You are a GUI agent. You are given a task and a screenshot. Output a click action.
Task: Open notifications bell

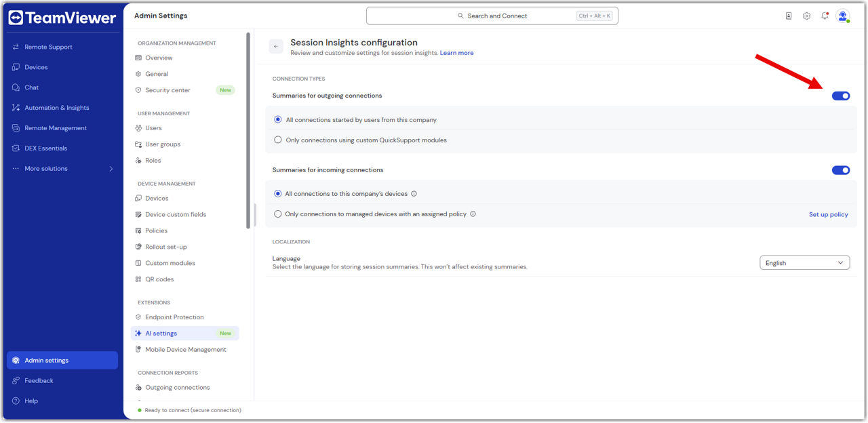coord(825,16)
